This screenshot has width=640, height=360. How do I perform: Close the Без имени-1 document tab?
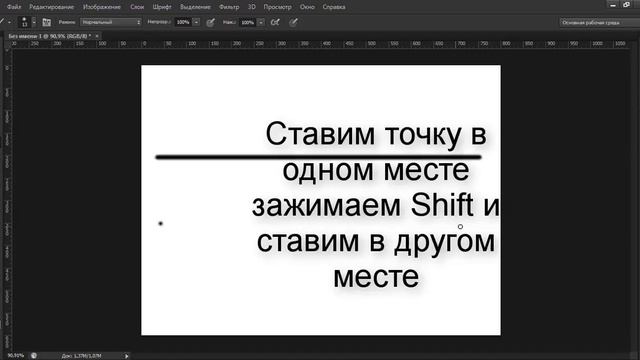[x=97, y=36]
